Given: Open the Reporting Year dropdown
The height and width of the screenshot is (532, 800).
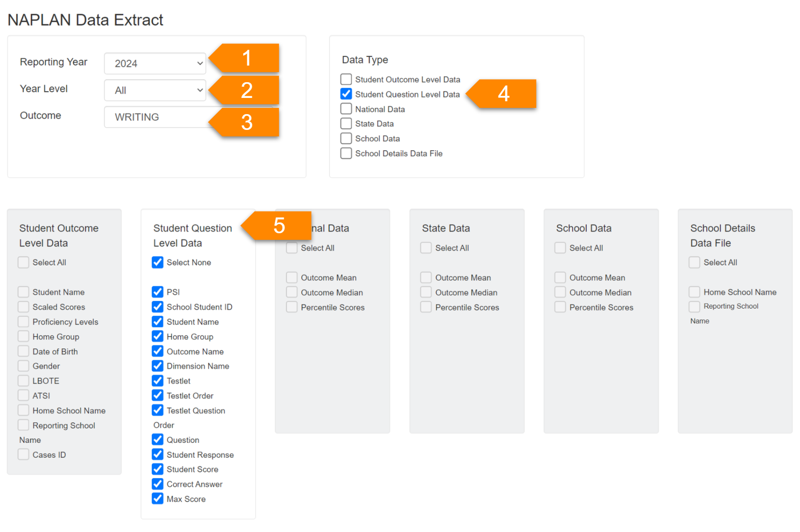Looking at the screenshot, I should [x=155, y=63].
